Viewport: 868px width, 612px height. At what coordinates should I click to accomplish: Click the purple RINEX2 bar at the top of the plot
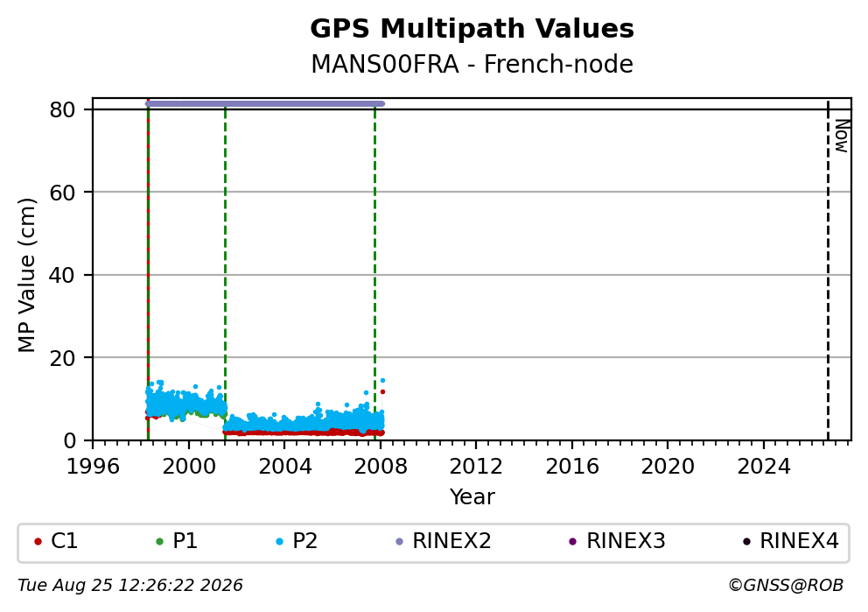[264, 103]
